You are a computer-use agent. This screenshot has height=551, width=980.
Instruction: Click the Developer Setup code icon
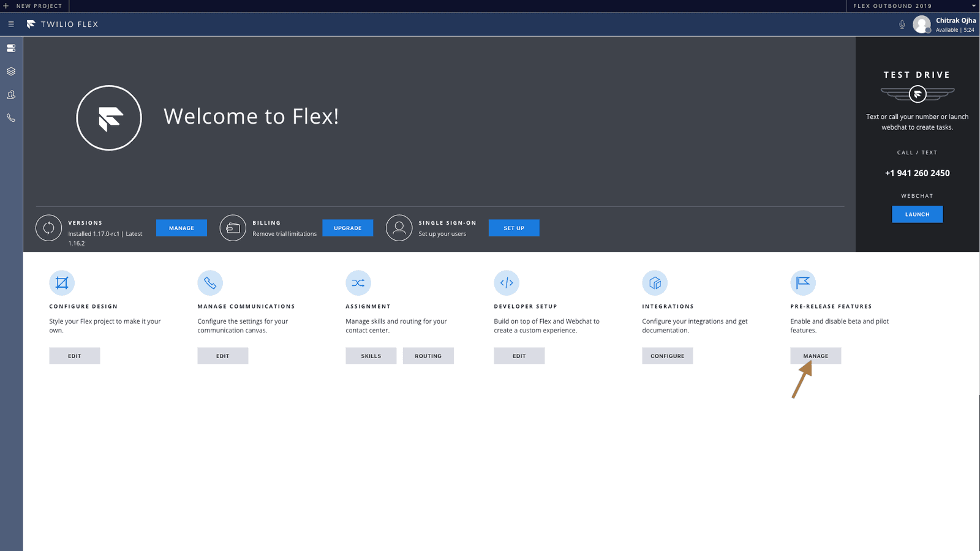click(507, 282)
